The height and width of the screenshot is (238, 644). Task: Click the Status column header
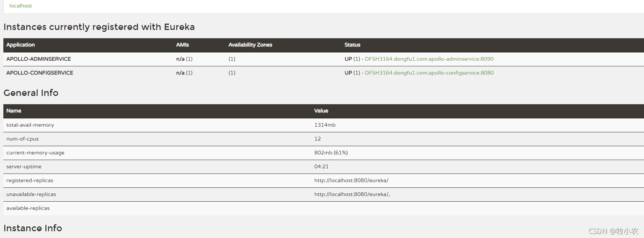pyautogui.click(x=352, y=45)
